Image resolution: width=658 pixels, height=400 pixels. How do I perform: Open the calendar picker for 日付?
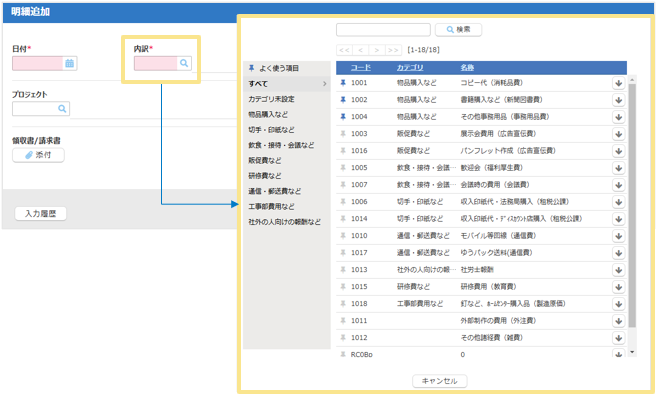point(69,63)
